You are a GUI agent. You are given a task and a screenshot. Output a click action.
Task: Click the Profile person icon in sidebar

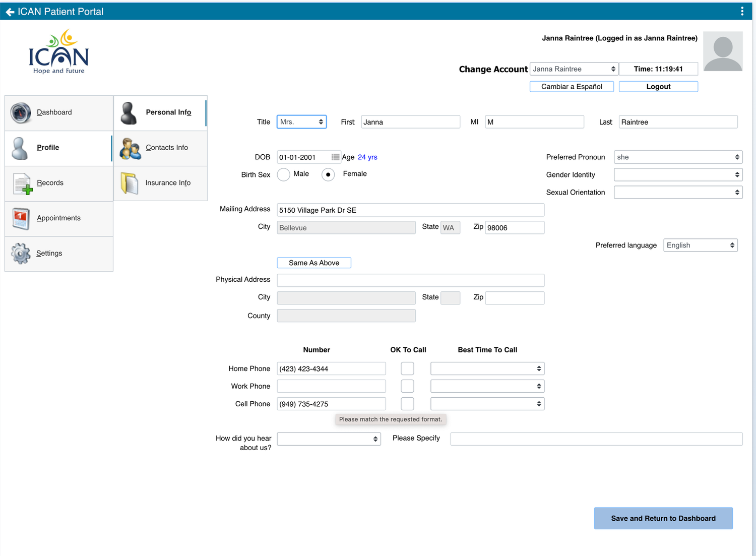click(x=19, y=148)
